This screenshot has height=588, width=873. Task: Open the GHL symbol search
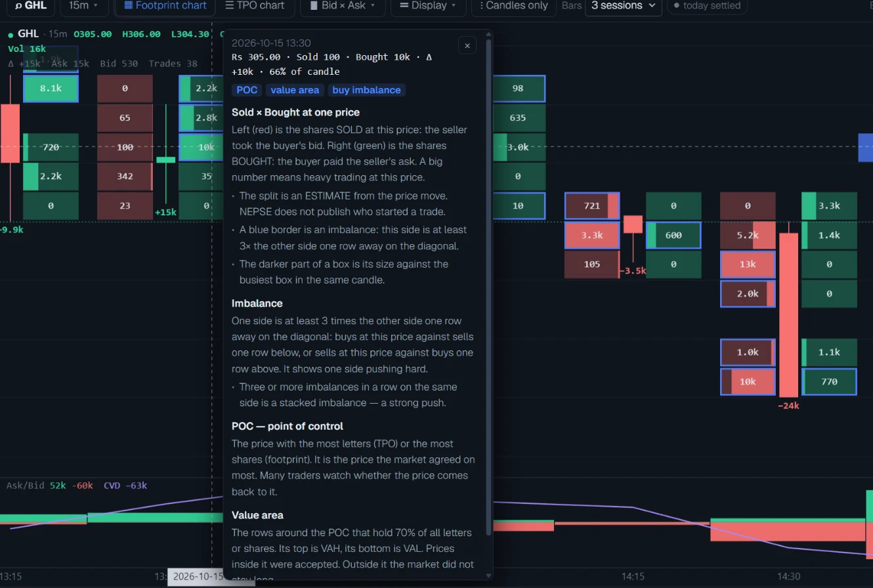click(30, 6)
